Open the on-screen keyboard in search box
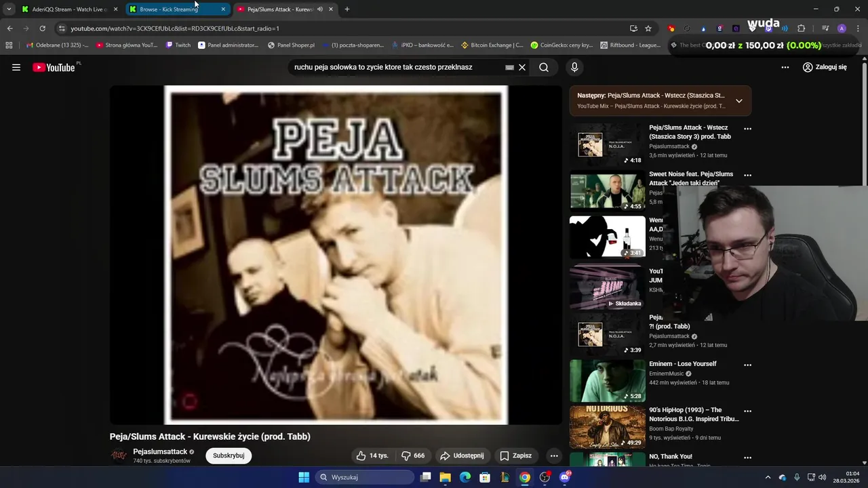 (509, 68)
